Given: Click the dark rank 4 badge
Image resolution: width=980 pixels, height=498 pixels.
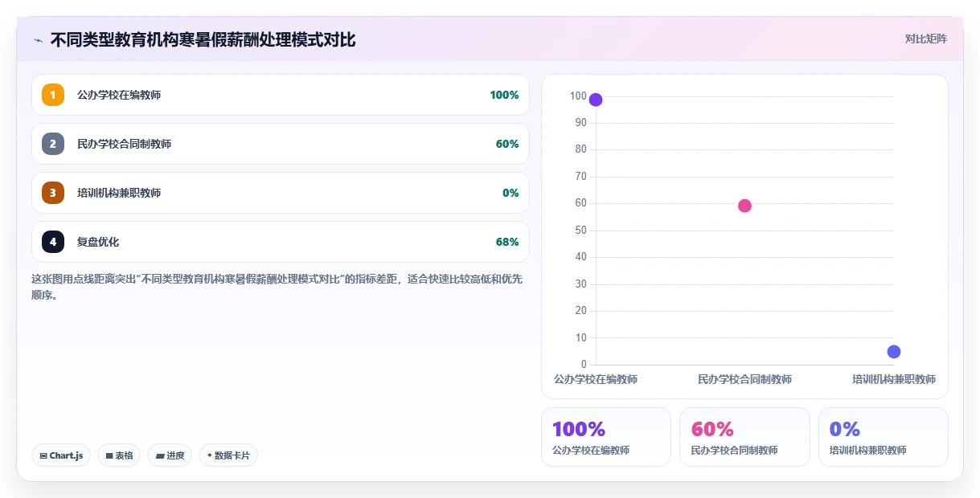Looking at the screenshot, I should (x=53, y=242).
